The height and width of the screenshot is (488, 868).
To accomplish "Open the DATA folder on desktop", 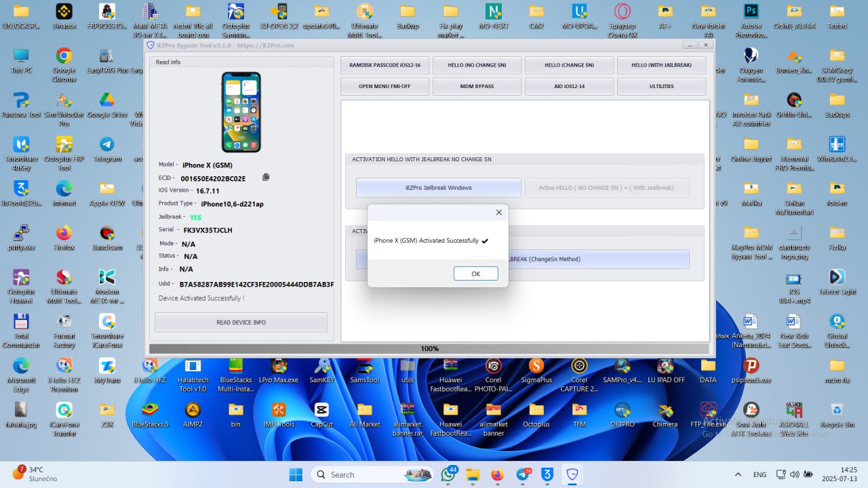I will tap(708, 370).
